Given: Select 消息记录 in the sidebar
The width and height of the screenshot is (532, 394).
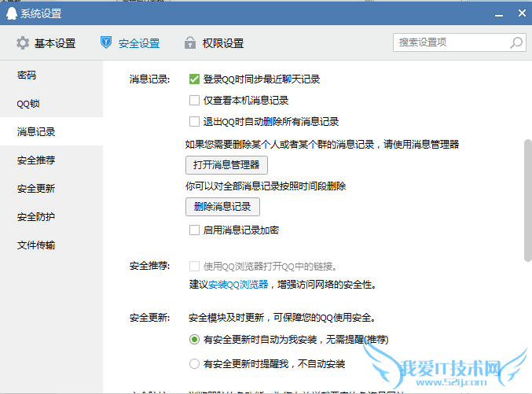Looking at the screenshot, I should (x=51, y=131).
